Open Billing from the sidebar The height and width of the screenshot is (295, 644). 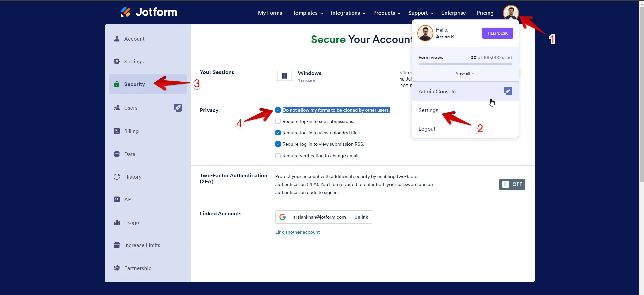(x=131, y=131)
